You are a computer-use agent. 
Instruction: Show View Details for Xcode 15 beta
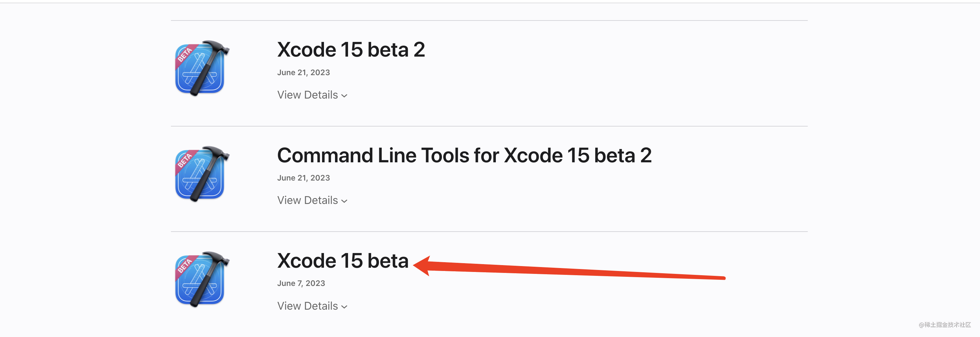pos(307,306)
